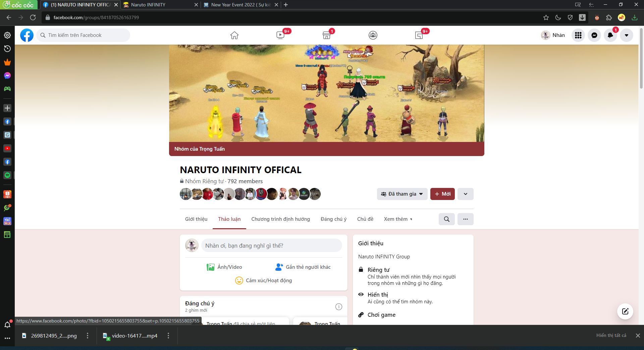Switch to Naruto INFINITY browser tab
The image size is (644, 350).
161,5
